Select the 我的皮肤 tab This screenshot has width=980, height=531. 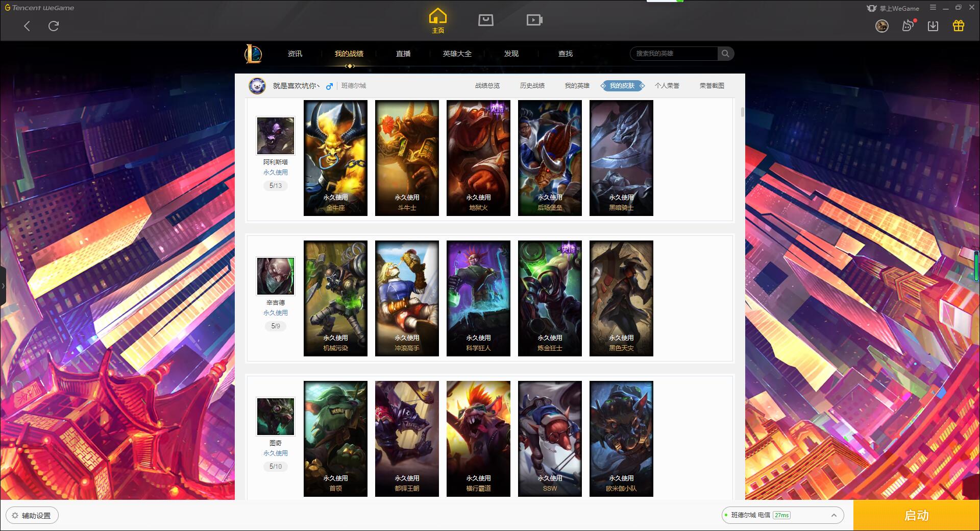click(622, 86)
